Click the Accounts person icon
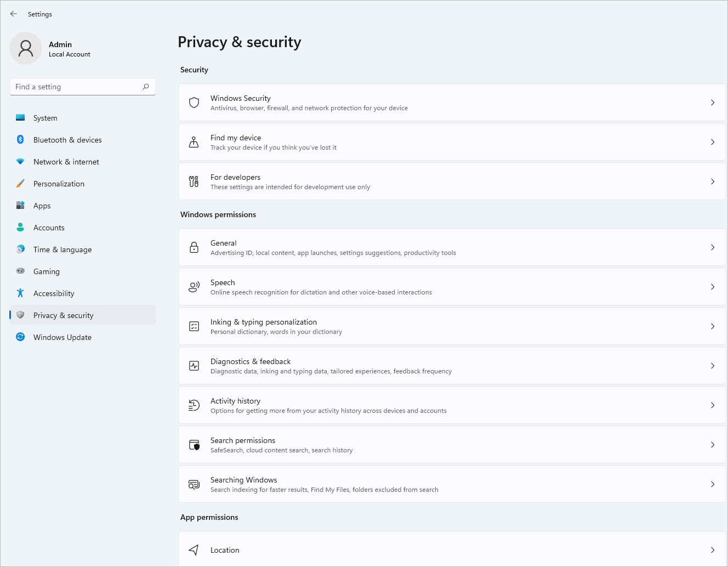The width and height of the screenshot is (728, 567). [x=20, y=227]
